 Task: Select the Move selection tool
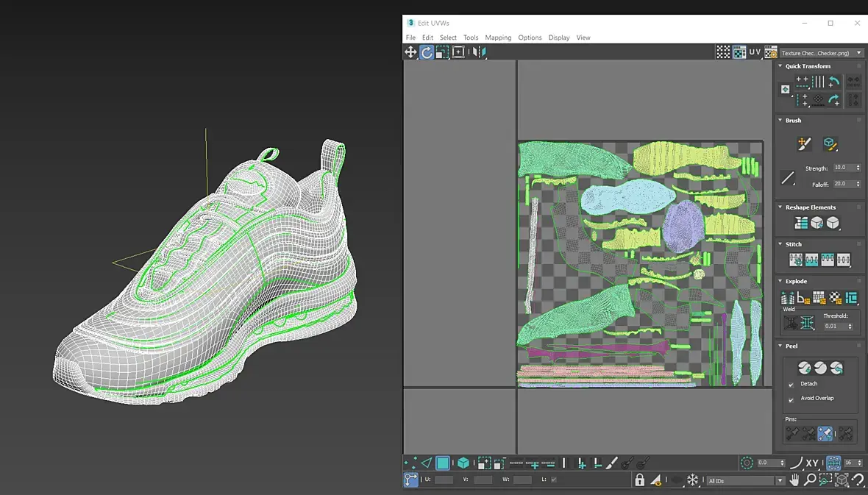tap(410, 52)
